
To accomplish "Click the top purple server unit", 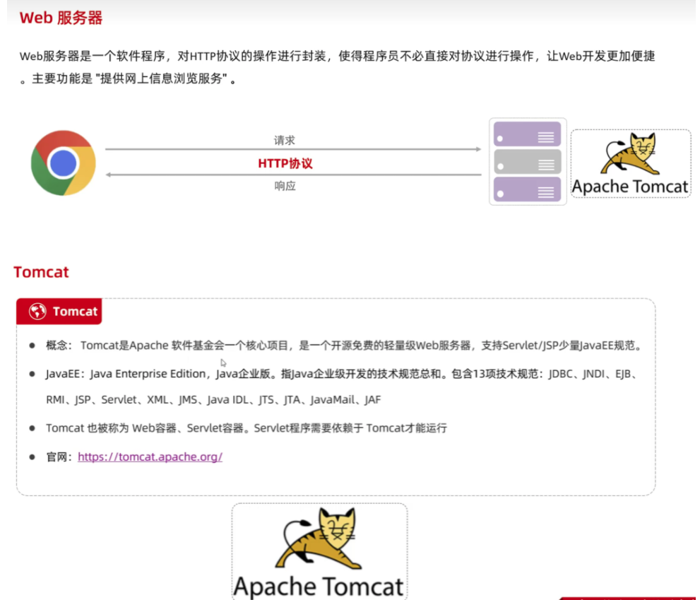I will point(527,134).
